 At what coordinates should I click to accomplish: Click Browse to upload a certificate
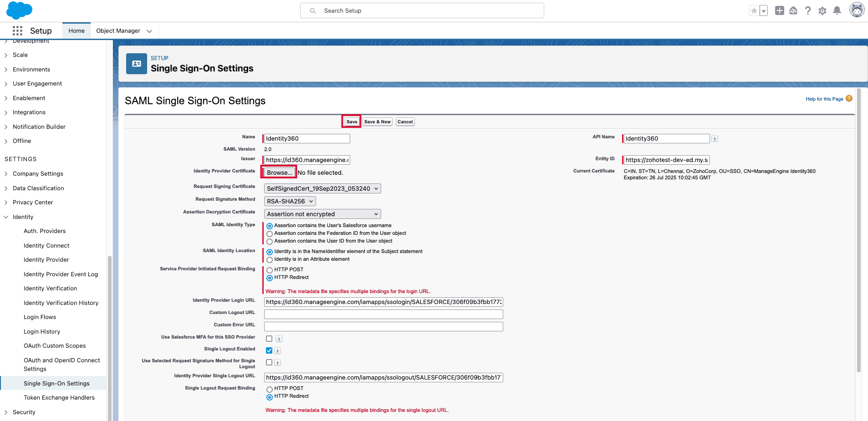coord(278,172)
